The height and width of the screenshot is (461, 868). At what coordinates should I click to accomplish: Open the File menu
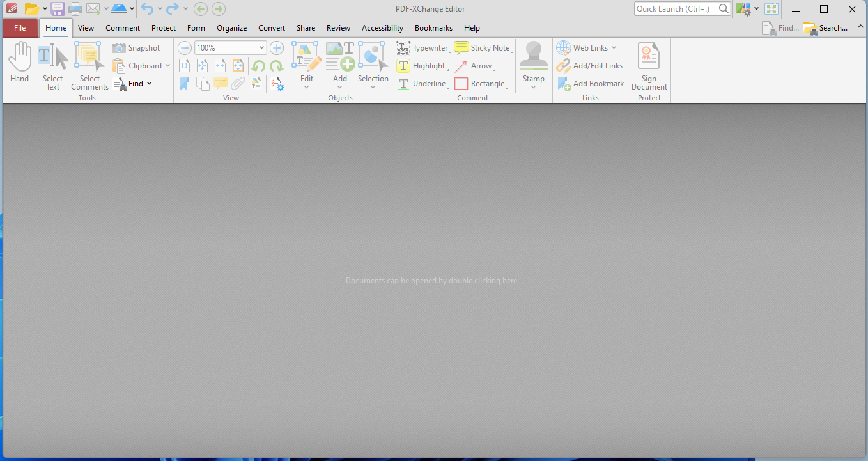20,28
